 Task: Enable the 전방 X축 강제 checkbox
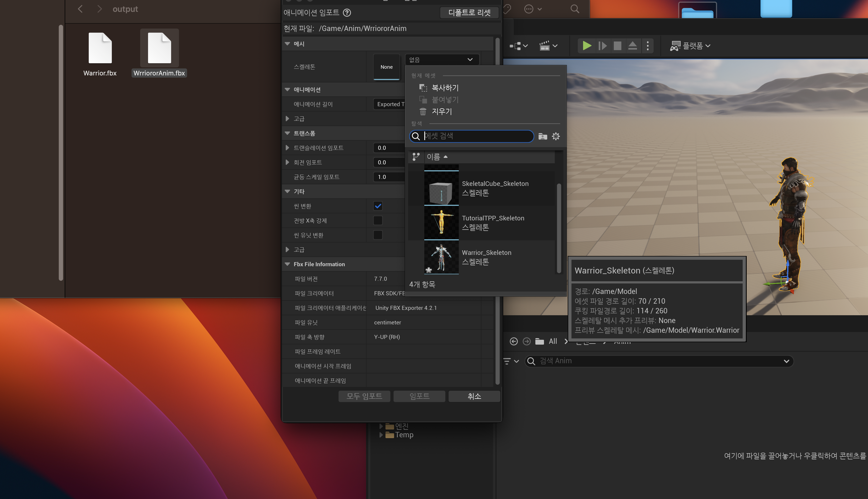point(378,220)
